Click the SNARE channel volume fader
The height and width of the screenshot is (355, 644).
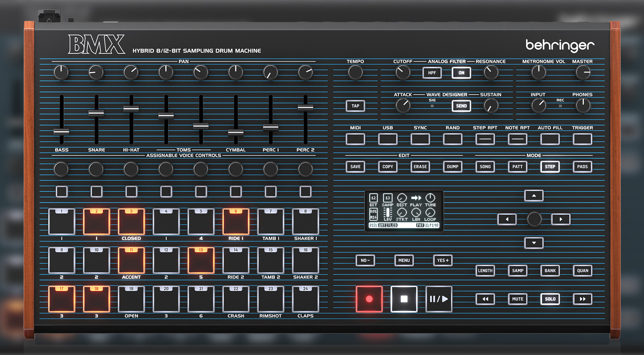click(96, 113)
